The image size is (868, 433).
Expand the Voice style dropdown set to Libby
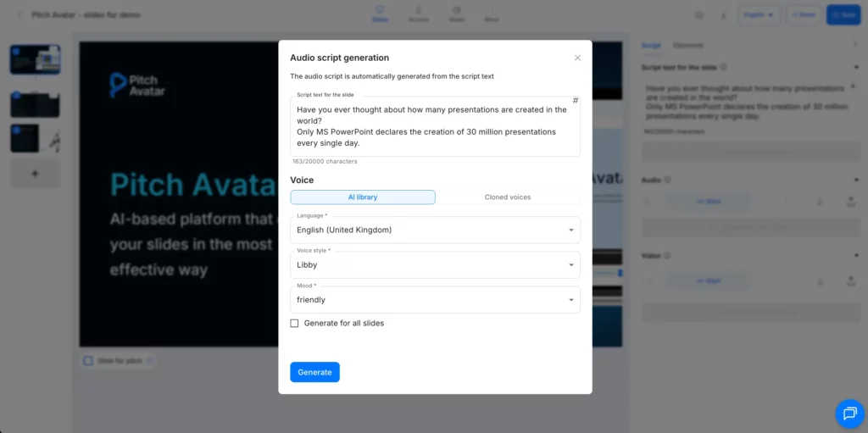click(435, 264)
